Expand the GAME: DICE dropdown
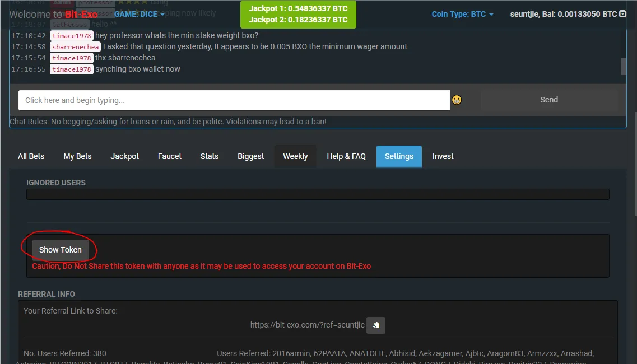The image size is (637, 364). pyautogui.click(x=140, y=14)
